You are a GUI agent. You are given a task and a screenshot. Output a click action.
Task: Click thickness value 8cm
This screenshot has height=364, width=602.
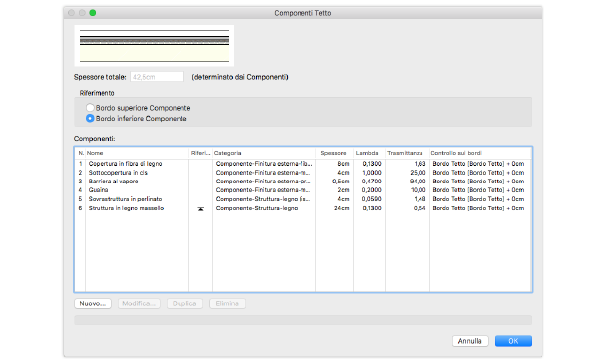coord(343,164)
